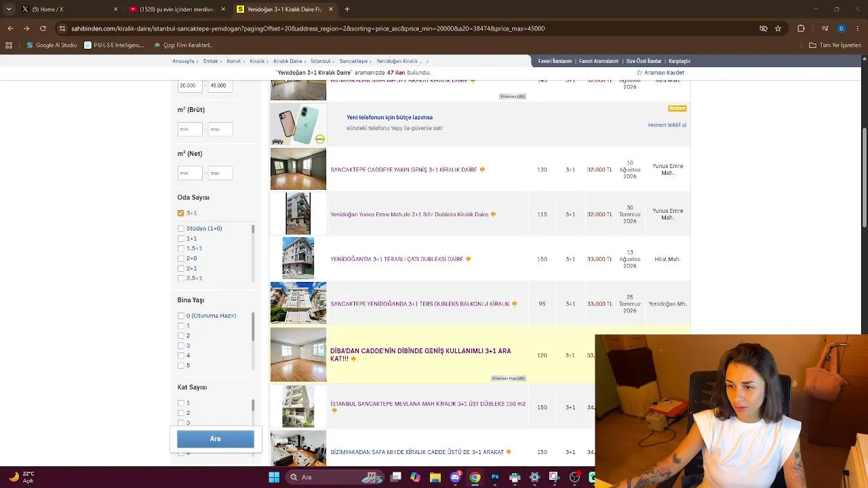Open listing Sancaktepe Caddeye Yakın Geniş 3+1
Viewport: 868px width, 488px height.
(403, 170)
